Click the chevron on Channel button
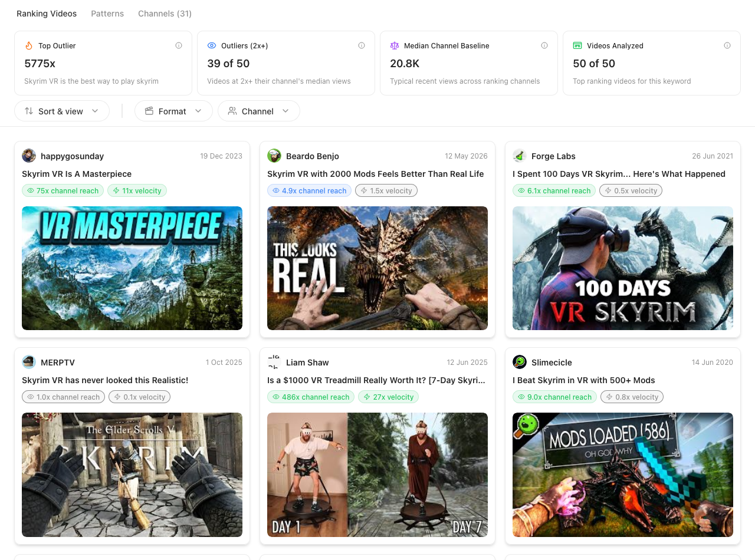 coord(285,111)
